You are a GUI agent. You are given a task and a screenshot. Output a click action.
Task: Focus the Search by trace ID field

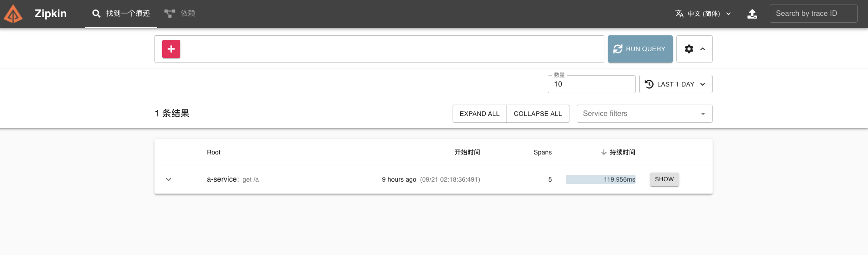[x=813, y=14]
